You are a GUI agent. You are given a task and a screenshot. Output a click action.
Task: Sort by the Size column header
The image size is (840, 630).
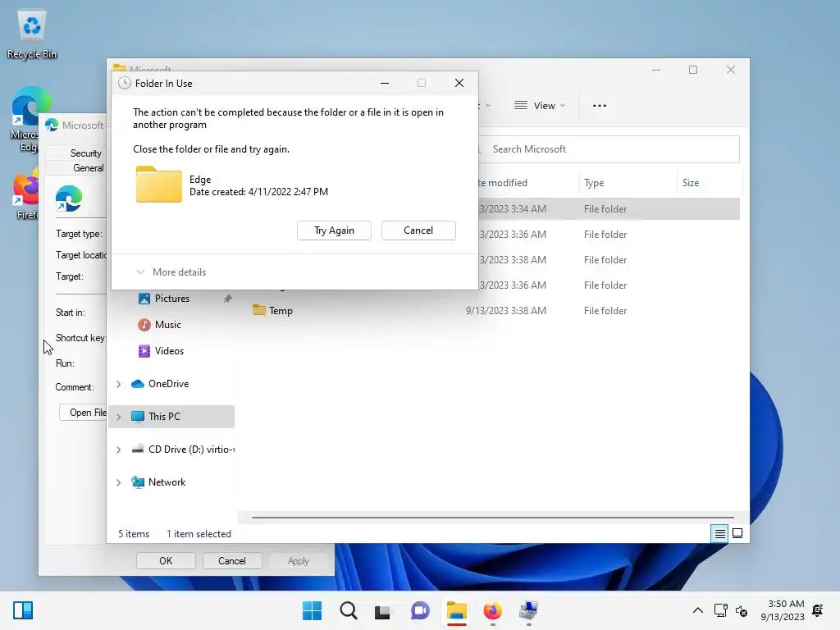click(709, 183)
